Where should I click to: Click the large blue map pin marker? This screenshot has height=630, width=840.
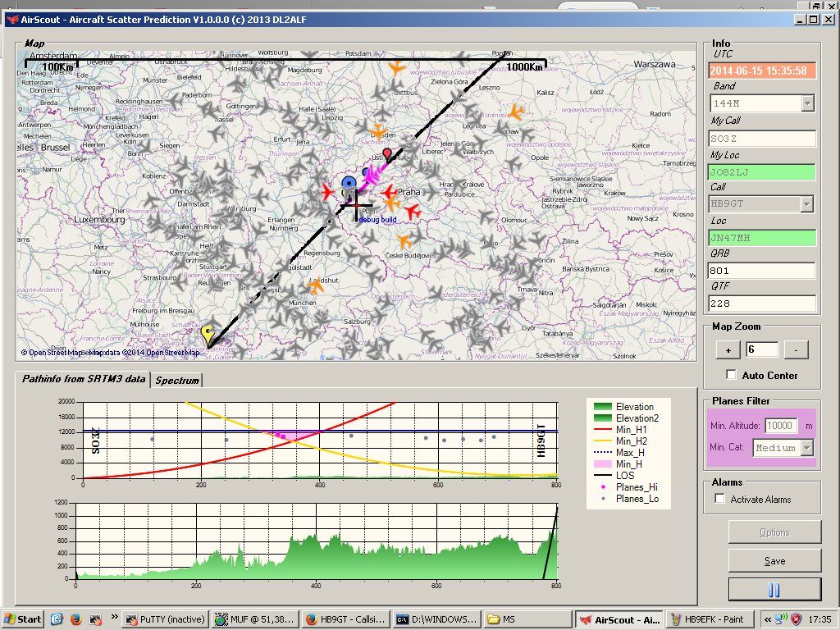[349, 184]
